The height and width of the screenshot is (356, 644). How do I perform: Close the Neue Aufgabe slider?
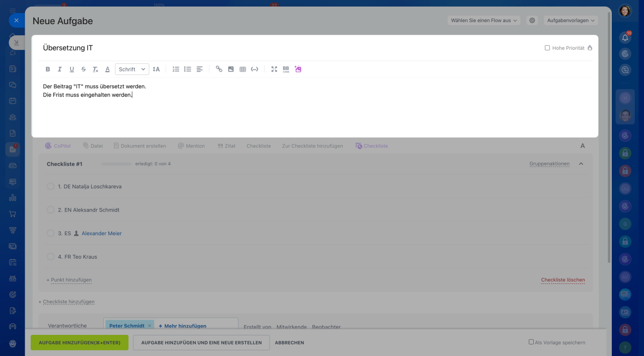(x=16, y=21)
